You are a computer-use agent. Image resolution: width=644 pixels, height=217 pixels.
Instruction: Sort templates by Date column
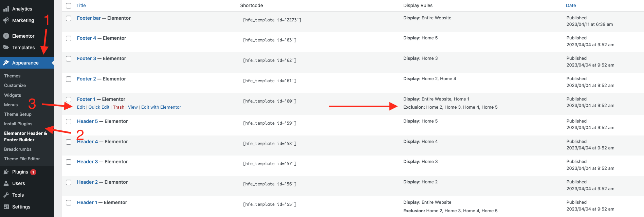pos(571,5)
